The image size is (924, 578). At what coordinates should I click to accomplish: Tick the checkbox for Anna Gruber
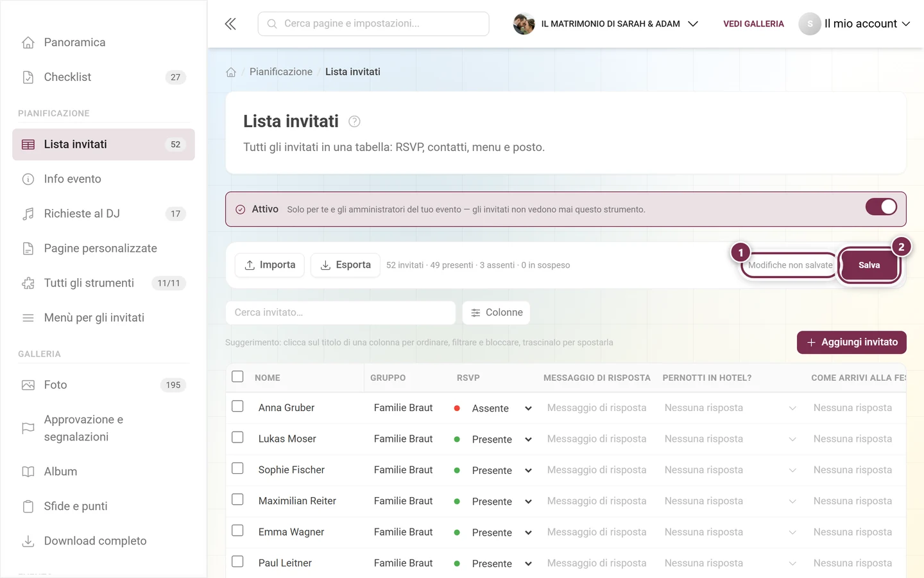coord(237,407)
